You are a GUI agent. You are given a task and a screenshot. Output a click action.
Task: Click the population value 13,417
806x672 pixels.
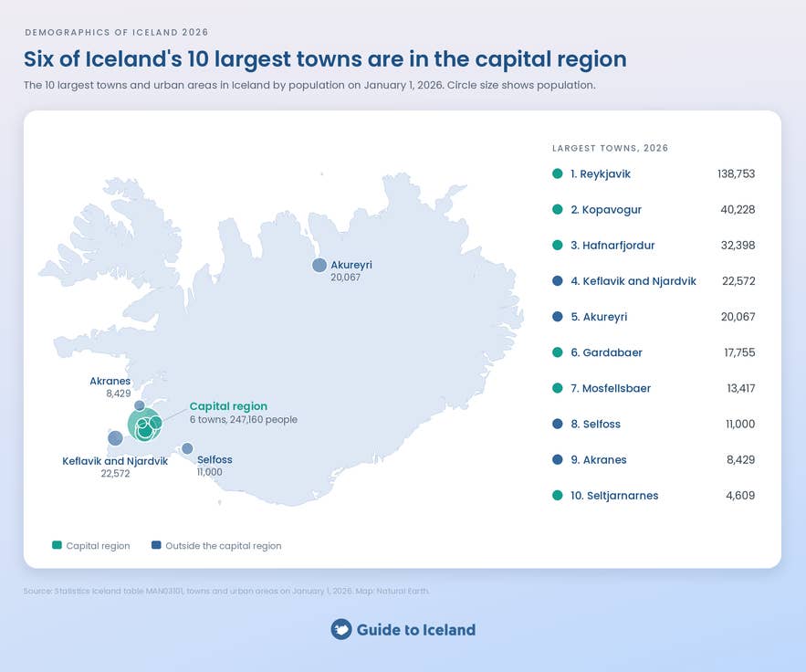[740, 388]
